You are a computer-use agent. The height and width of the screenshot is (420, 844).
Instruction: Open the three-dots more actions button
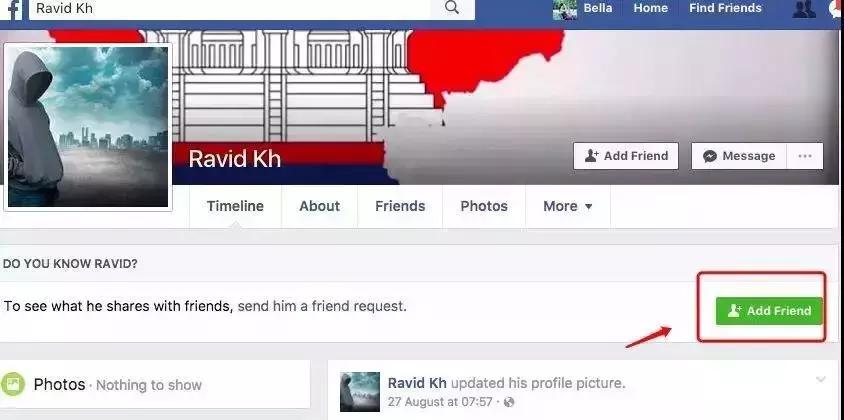805,156
